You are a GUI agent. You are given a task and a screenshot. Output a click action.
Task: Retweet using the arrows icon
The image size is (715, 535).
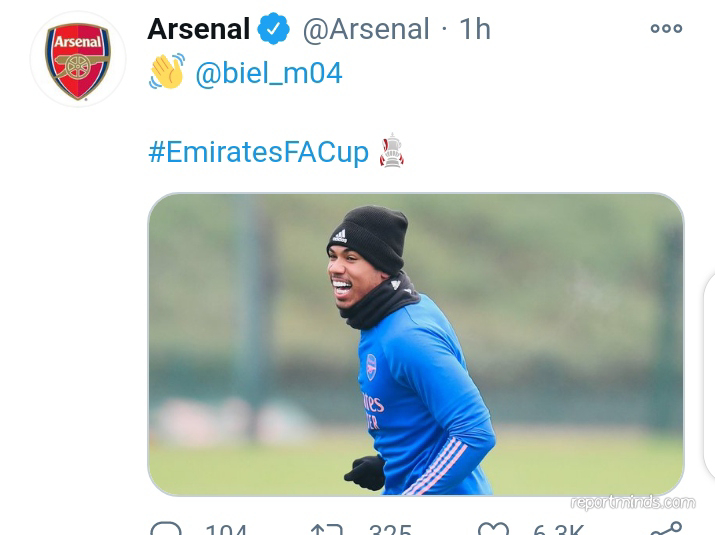click(x=327, y=529)
